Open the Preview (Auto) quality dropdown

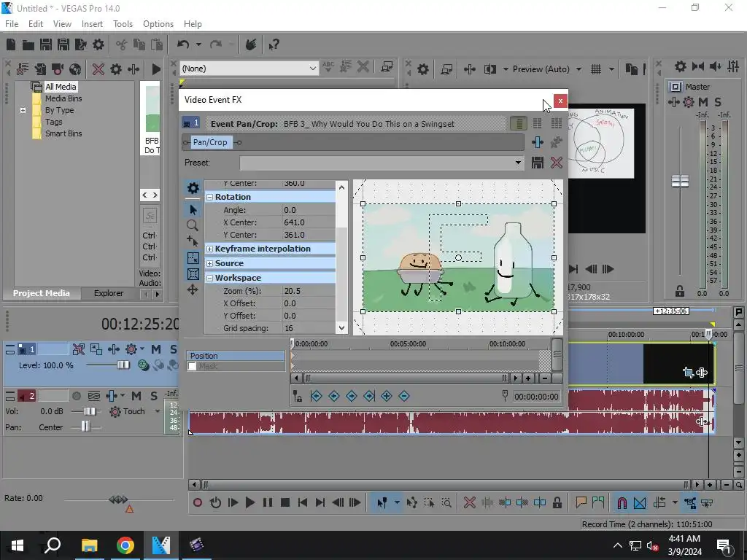578,69
